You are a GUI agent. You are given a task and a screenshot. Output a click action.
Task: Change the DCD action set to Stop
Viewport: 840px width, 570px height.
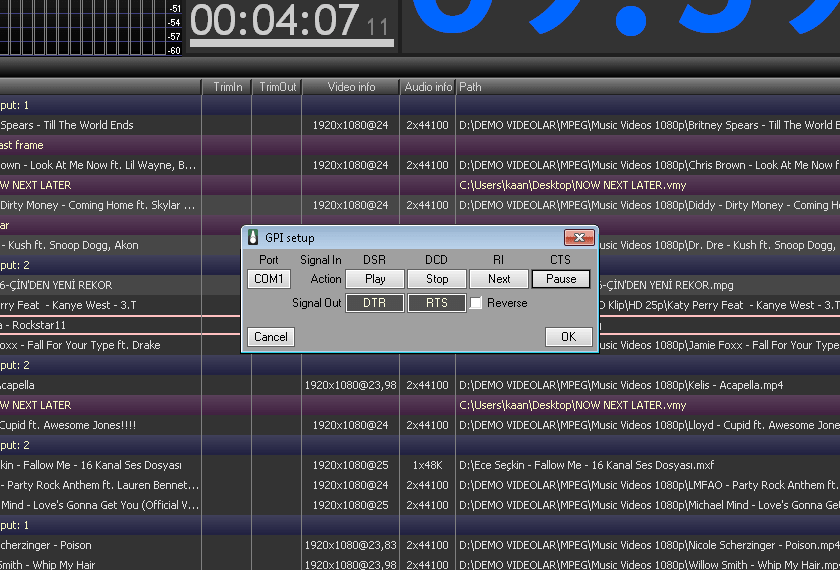pyautogui.click(x=437, y=279)
